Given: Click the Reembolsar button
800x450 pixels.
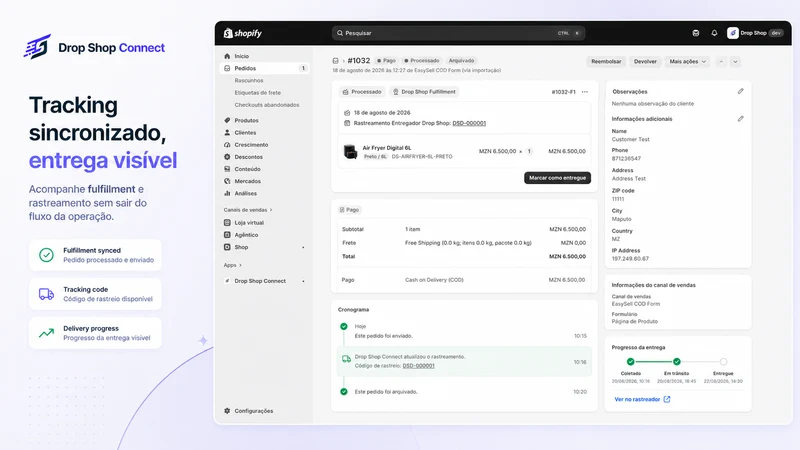Looking at the screenshot, I should [x=606, y=62].
